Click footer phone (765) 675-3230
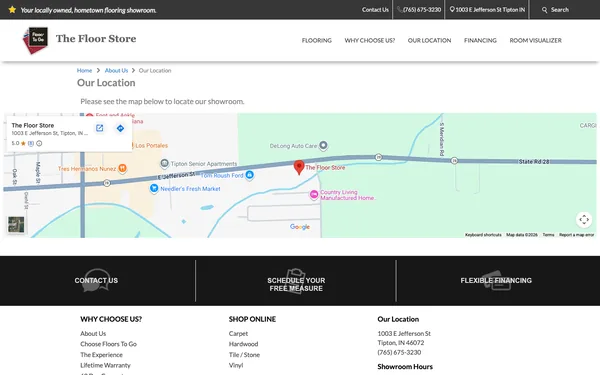This screenshot has width=600, height=375. click(x=399, y=352)
